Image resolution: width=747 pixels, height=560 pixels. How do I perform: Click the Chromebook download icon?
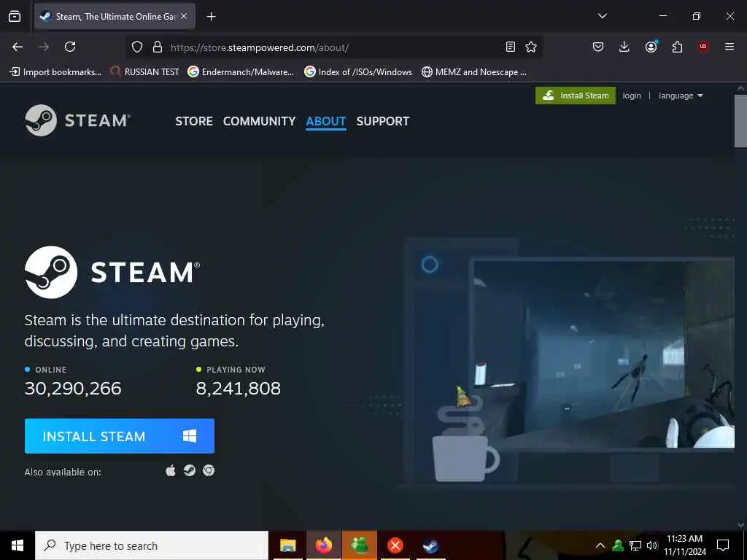tap(209, 470)
